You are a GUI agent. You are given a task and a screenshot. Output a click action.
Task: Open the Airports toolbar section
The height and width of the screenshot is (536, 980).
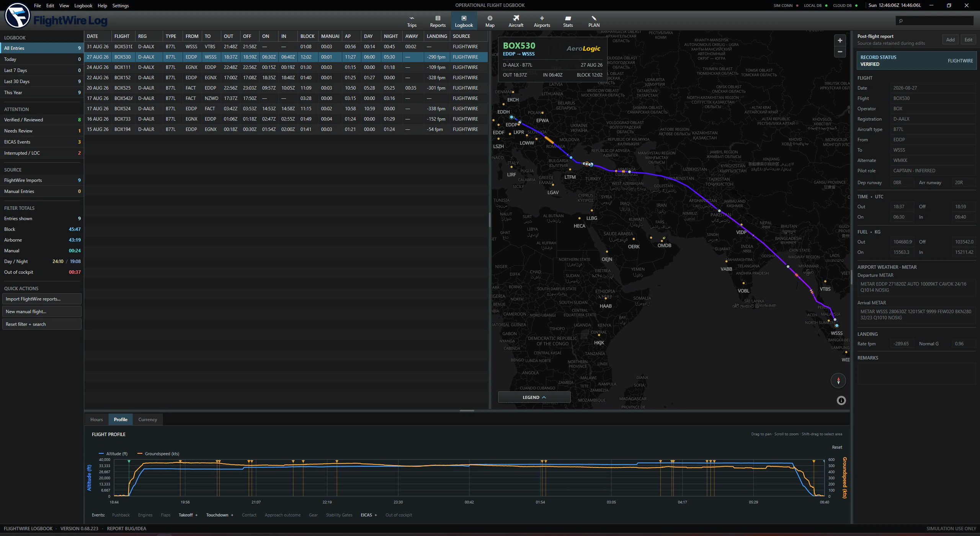click(542, 21)
